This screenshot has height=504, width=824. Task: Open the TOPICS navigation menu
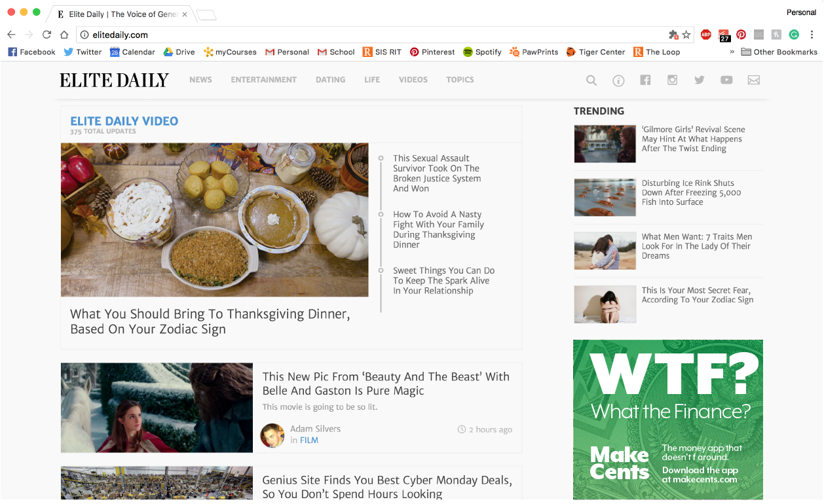click(x=460, y=80)
